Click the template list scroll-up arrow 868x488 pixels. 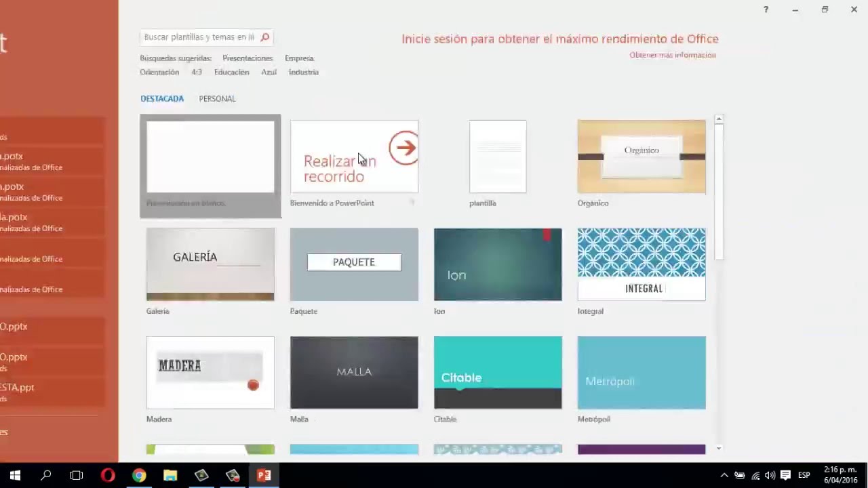tap(719, 119)
